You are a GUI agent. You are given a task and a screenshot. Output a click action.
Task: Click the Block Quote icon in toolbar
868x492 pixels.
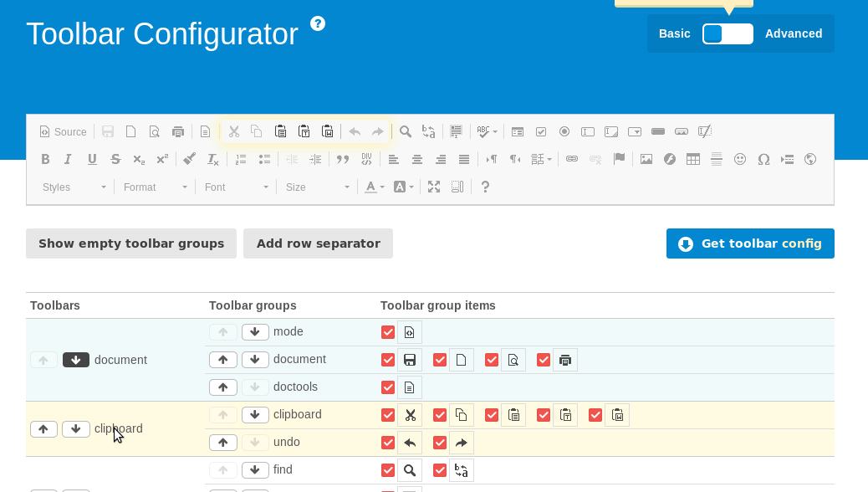[342, 159]
